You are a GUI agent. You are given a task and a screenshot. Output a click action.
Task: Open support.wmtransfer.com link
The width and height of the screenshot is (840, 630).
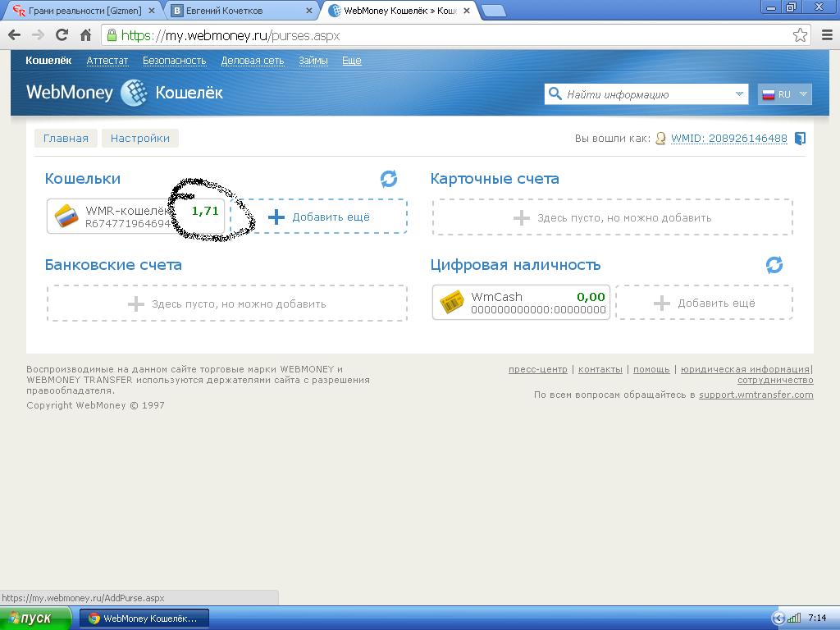756,395
